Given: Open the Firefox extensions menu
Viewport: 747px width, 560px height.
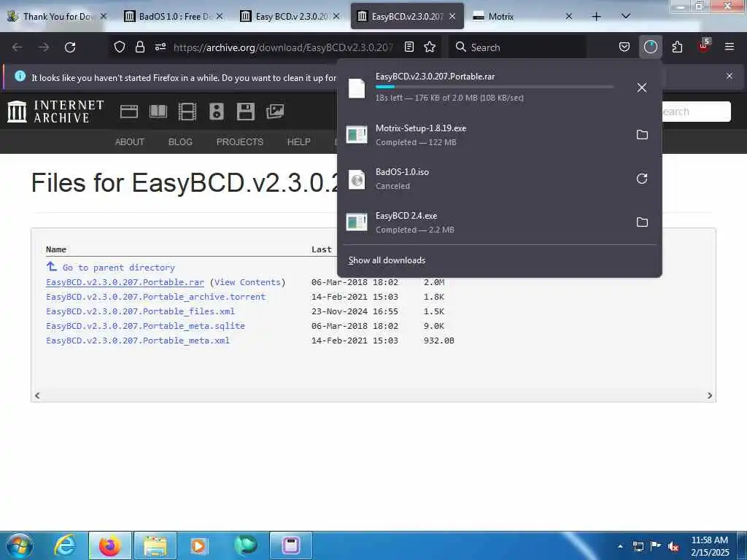Looking at the screenshot, I should [677, 47].
